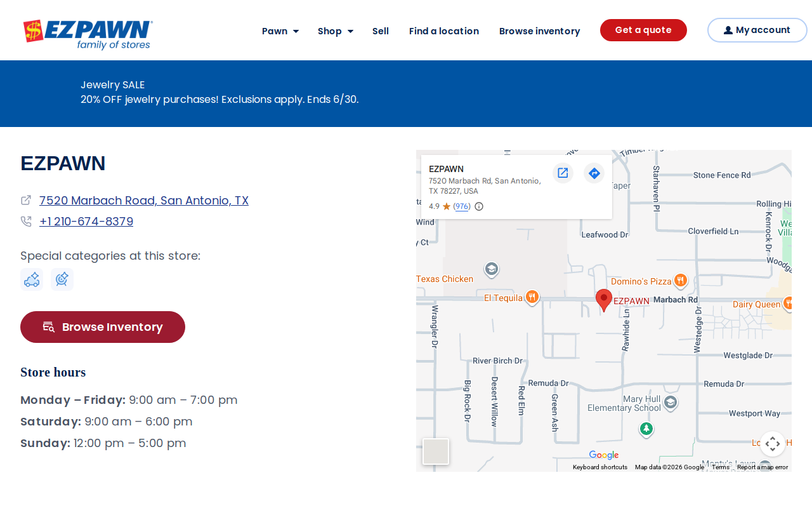Open the Sell menu item

(381, 31)
